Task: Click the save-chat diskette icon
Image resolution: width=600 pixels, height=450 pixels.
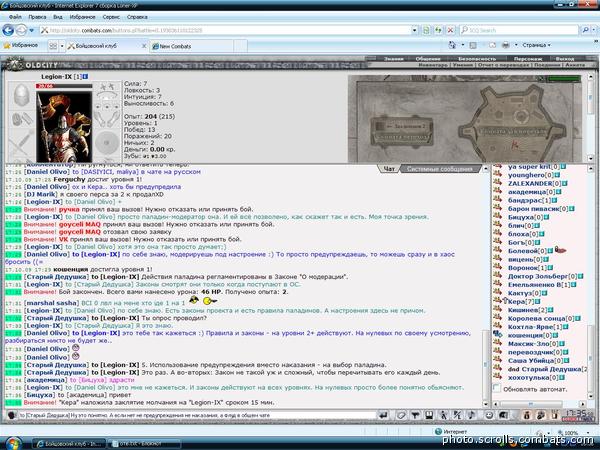Action: (x=429, y=415)
